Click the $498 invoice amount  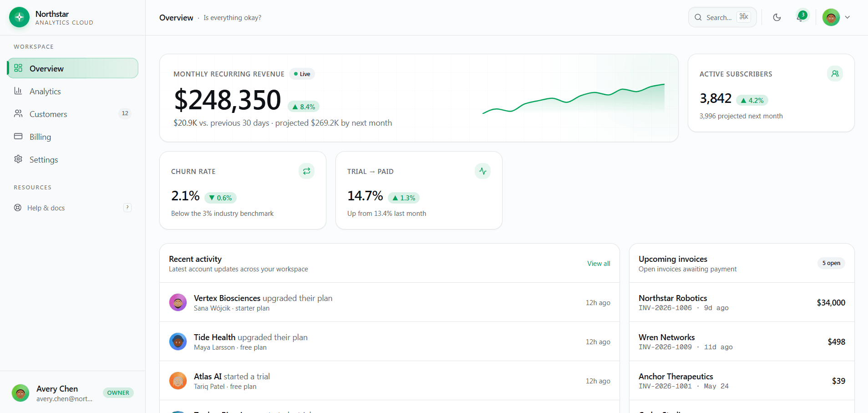(x=837, y=342)
